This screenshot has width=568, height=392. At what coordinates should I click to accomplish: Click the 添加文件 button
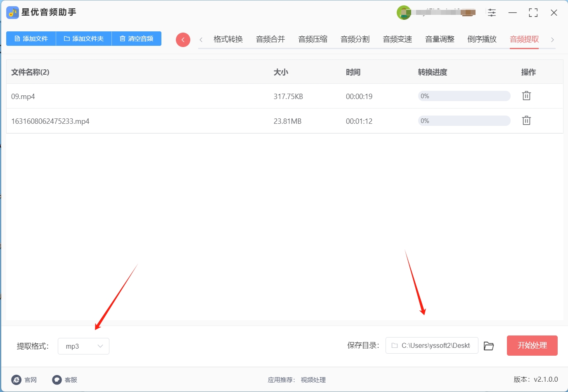[31, 38]
